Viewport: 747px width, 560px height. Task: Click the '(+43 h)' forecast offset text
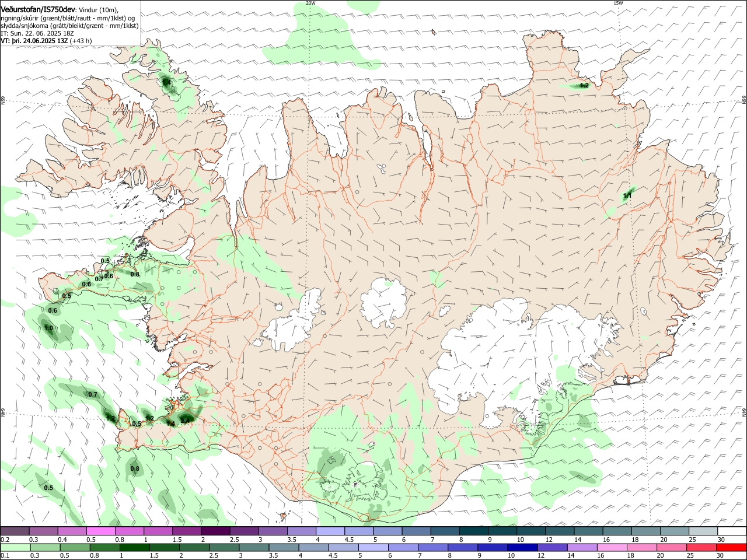coord(81,41)
